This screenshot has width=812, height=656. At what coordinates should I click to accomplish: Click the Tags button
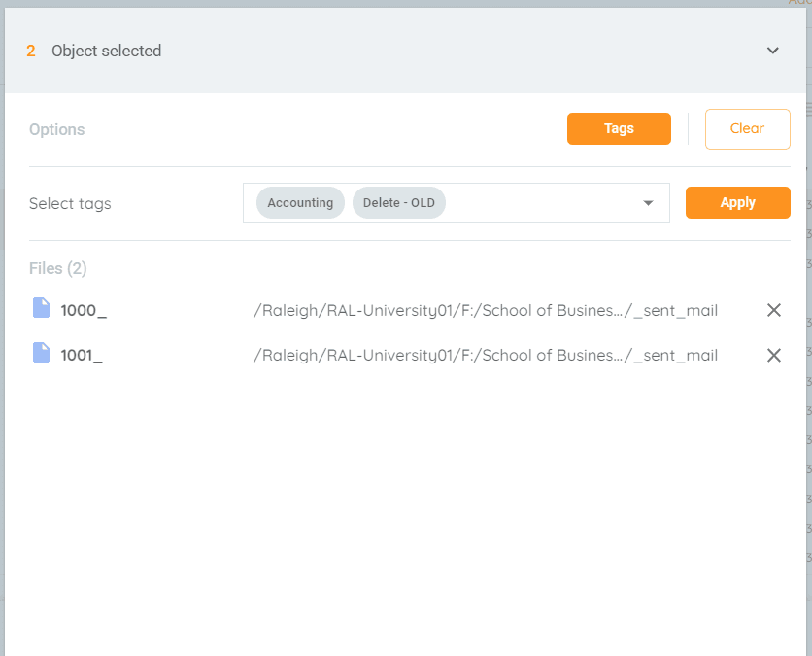point(619,128)
